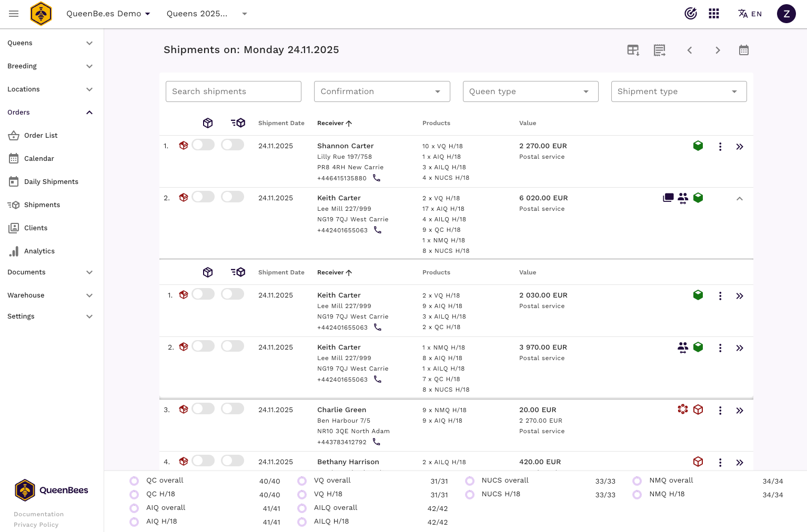
Task: Open the calendar date picker icon
Action: point(743,50)
